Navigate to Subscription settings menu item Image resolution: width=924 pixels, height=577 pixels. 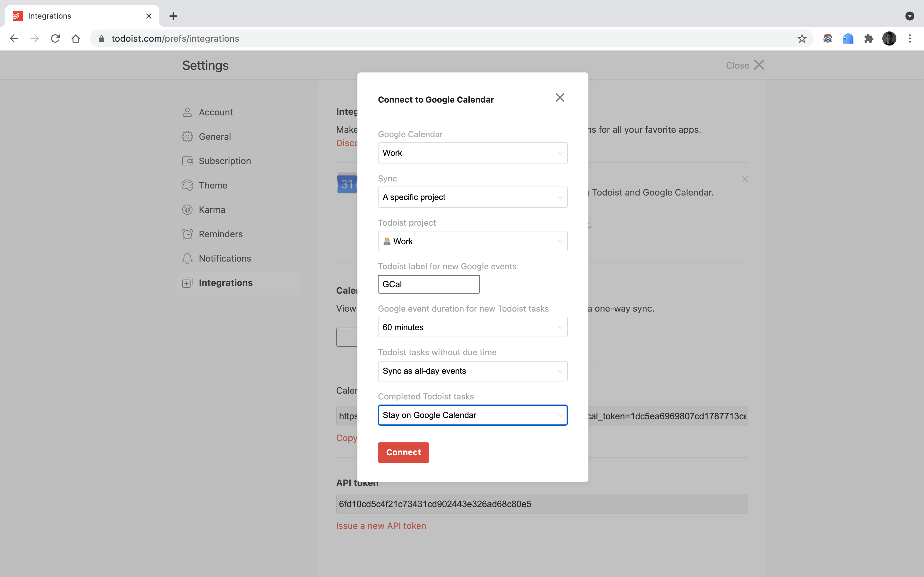pos(224,161)
